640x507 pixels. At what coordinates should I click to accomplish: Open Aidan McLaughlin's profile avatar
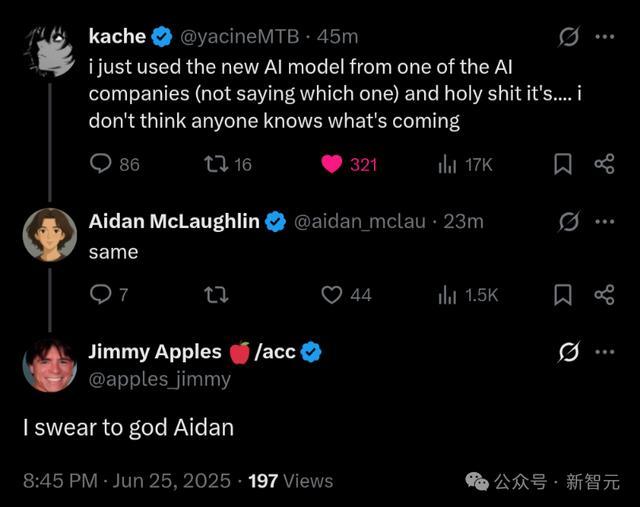(x=50, y=235)
